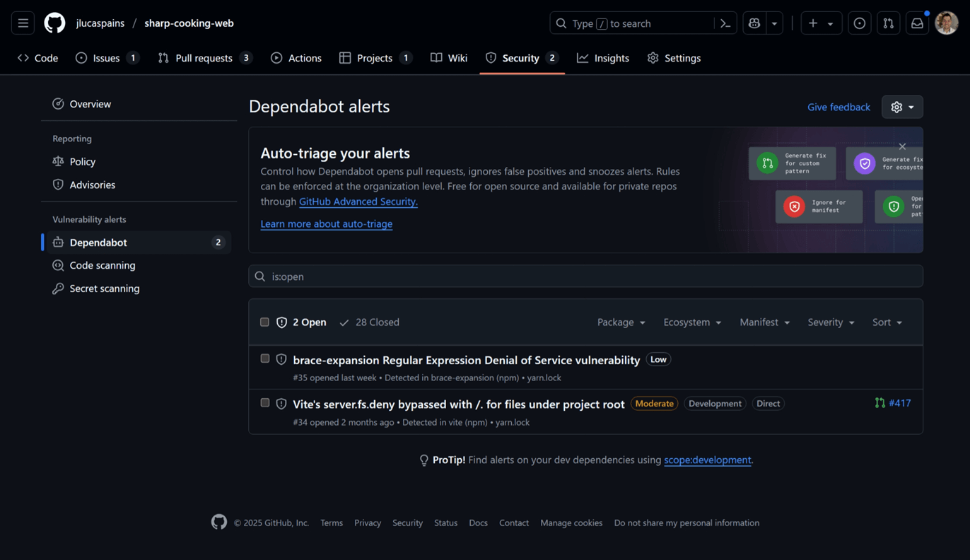Select the Security tab
Viewport: 970px width, 560px height.
[522, 58]
